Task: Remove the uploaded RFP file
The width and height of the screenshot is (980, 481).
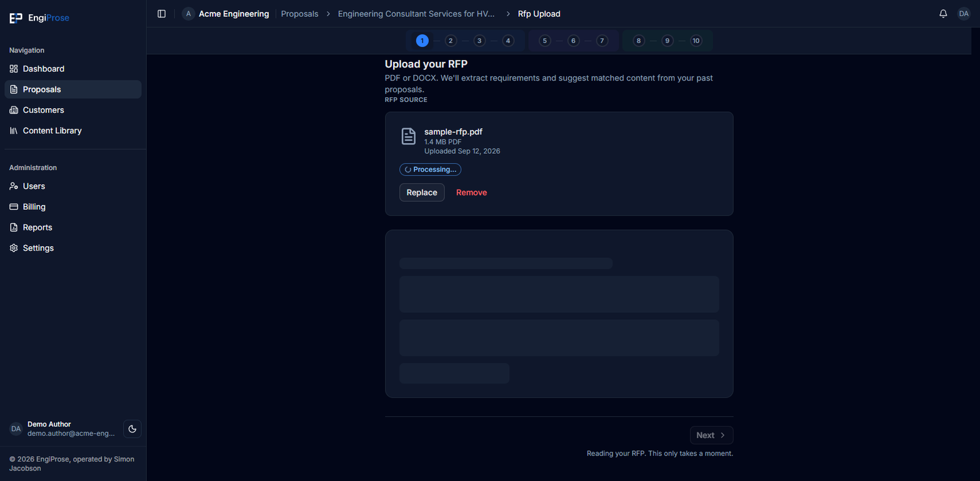Action: click(471, 192)
